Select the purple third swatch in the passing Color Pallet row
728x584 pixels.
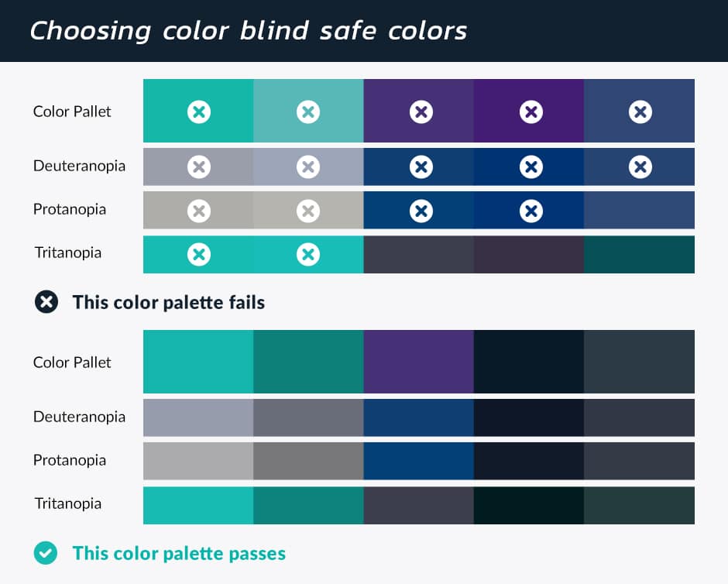click(x=419, y=362)
